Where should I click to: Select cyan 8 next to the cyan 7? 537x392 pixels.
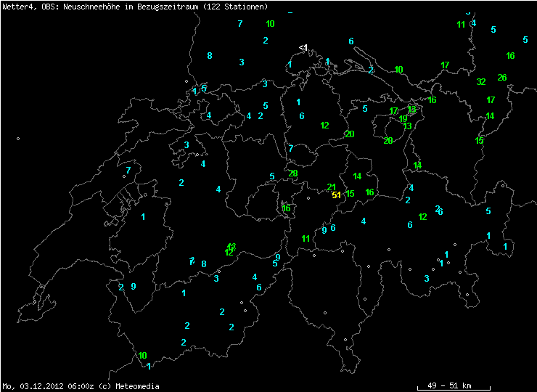tap(204, 264)
